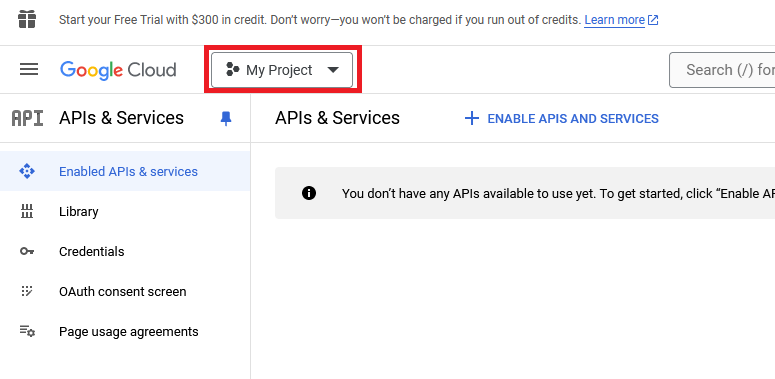
Task: Click the OAuth consent screen dotted icon
Action: [27, 291]
